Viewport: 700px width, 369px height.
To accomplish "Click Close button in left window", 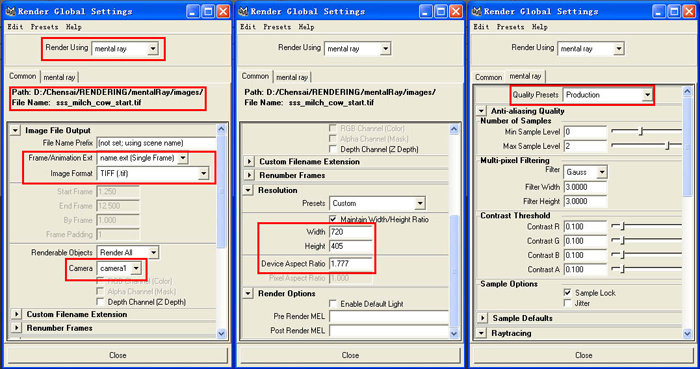I will (118, 355).
